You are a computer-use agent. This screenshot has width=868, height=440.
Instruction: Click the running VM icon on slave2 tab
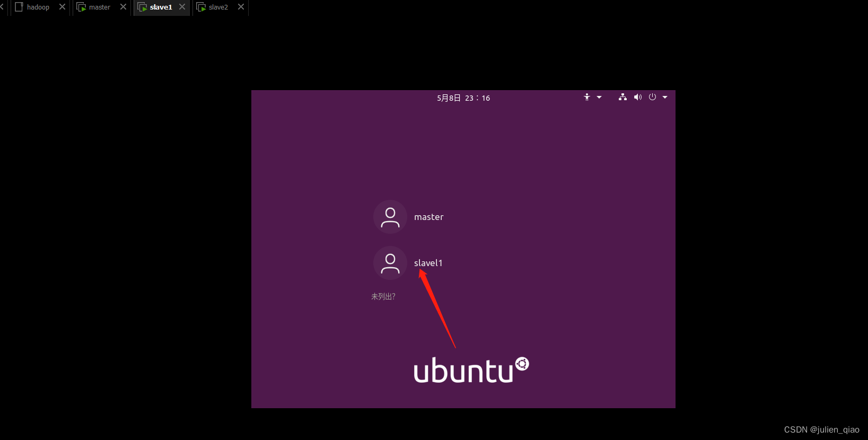click(x=201, y=7)
